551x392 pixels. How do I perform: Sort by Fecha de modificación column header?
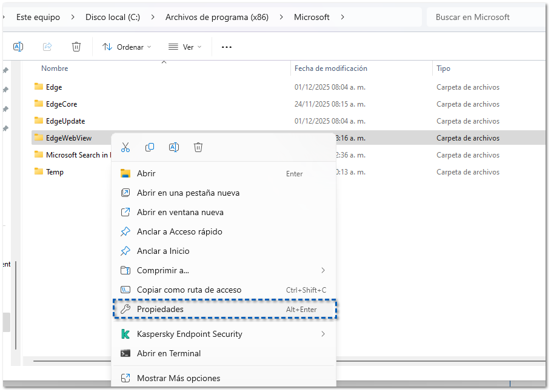click(x=331, y=68)
